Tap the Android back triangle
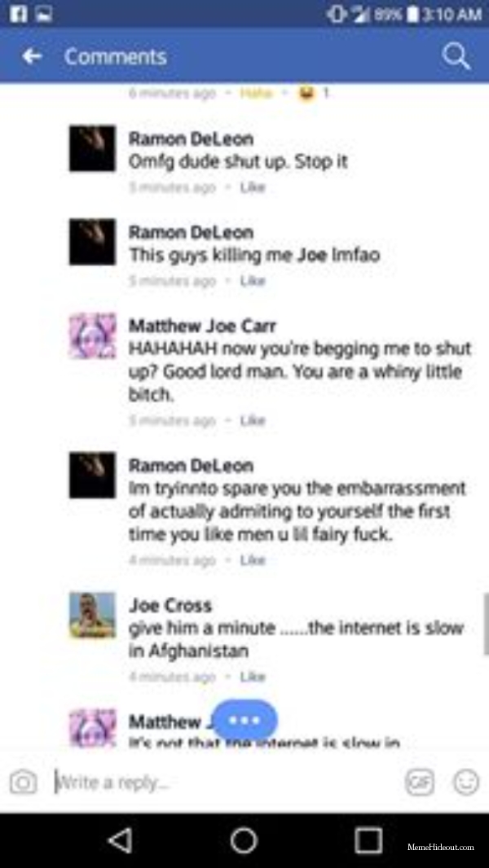The image size is (489, 868). click(x=120, y=840)
